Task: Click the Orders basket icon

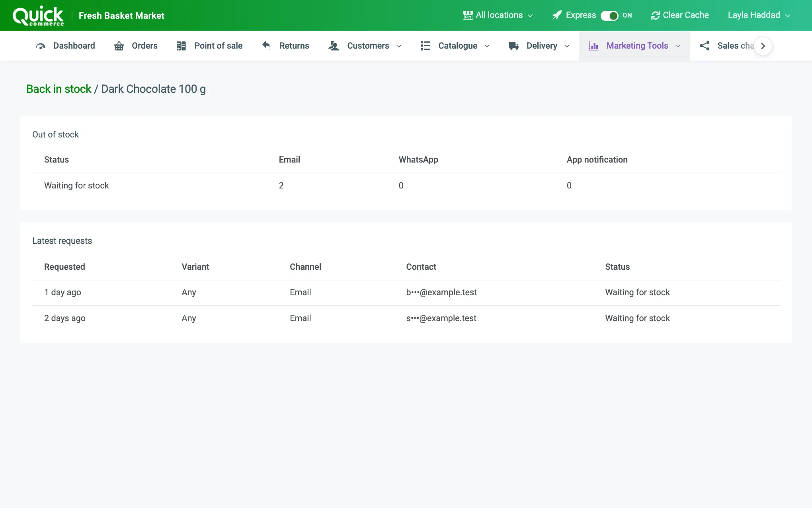Action: [119, 46]
